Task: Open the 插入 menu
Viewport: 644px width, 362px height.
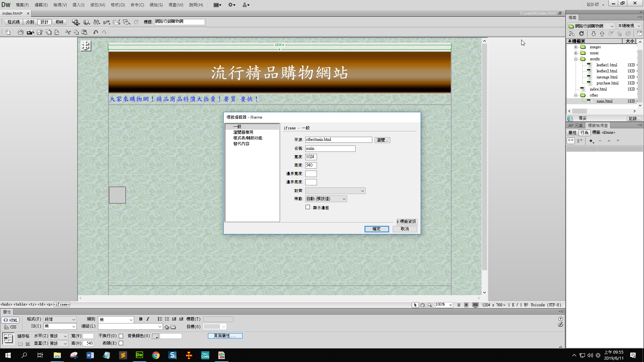Action: pos(78,5)
